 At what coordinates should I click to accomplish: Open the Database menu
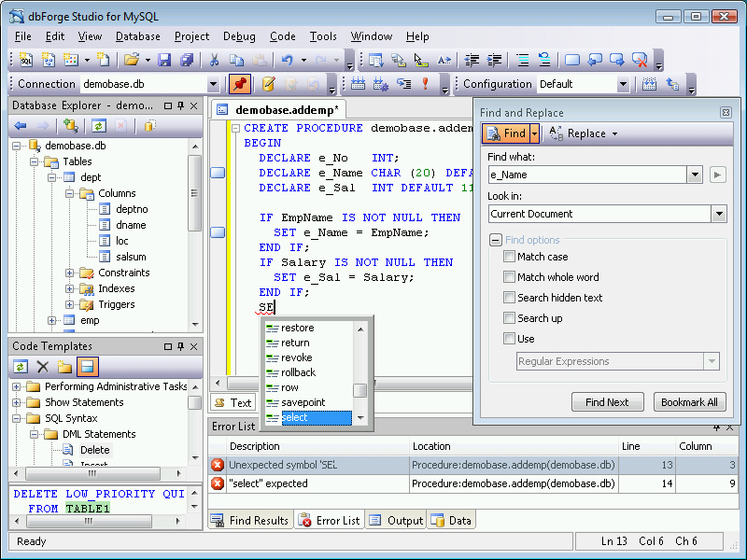point(137,36)
